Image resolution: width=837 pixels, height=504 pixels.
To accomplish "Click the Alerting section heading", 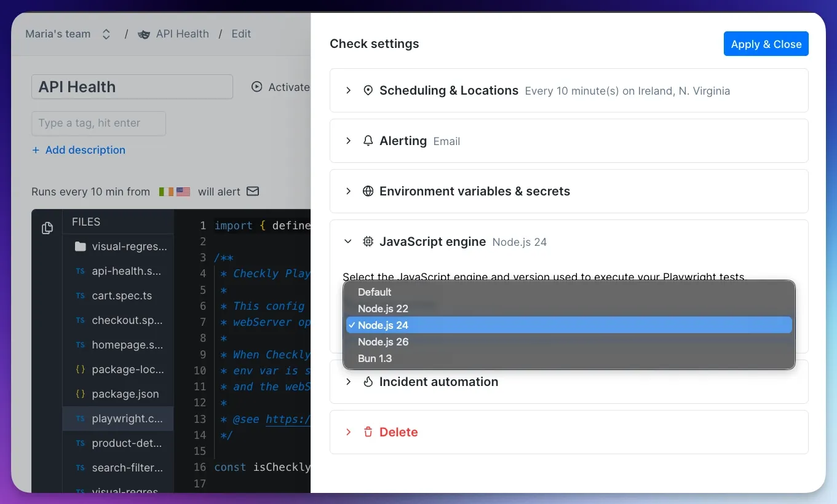I will (403, 141).
